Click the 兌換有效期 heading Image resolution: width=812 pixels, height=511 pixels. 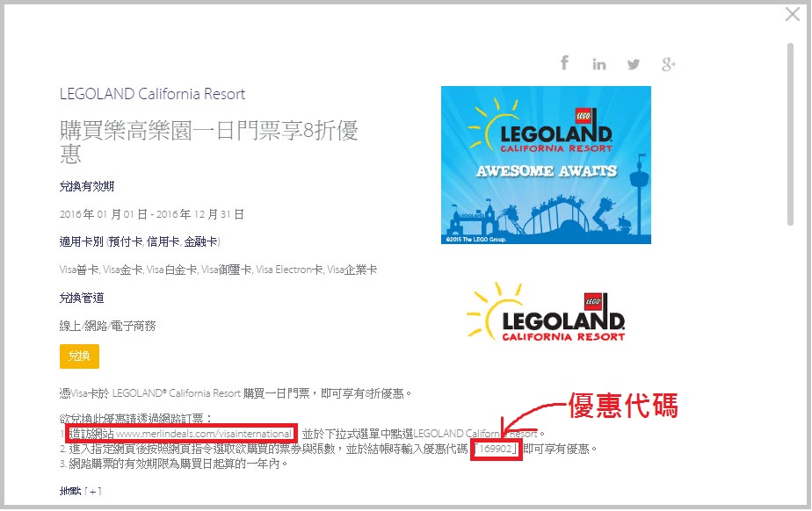pyautogui.click(x=86, y=186)
